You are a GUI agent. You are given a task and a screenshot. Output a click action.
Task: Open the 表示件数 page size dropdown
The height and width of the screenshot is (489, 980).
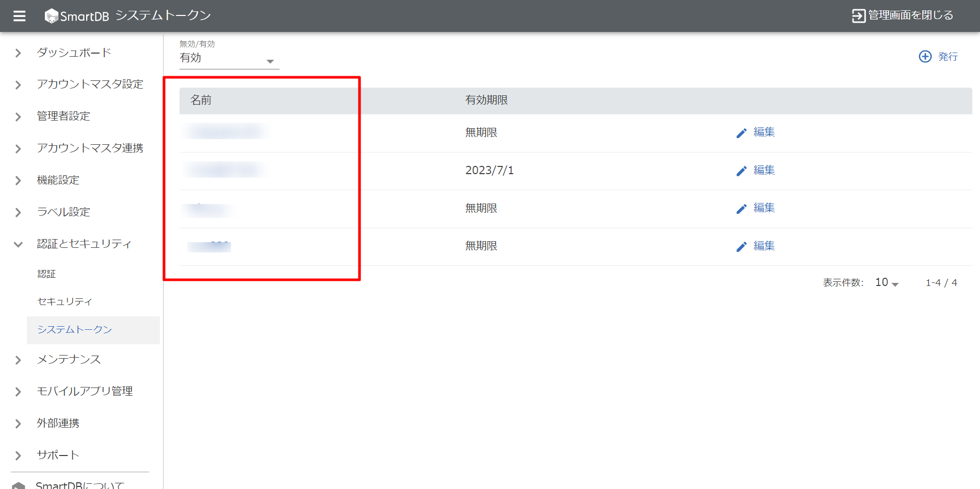click(887, 282)
